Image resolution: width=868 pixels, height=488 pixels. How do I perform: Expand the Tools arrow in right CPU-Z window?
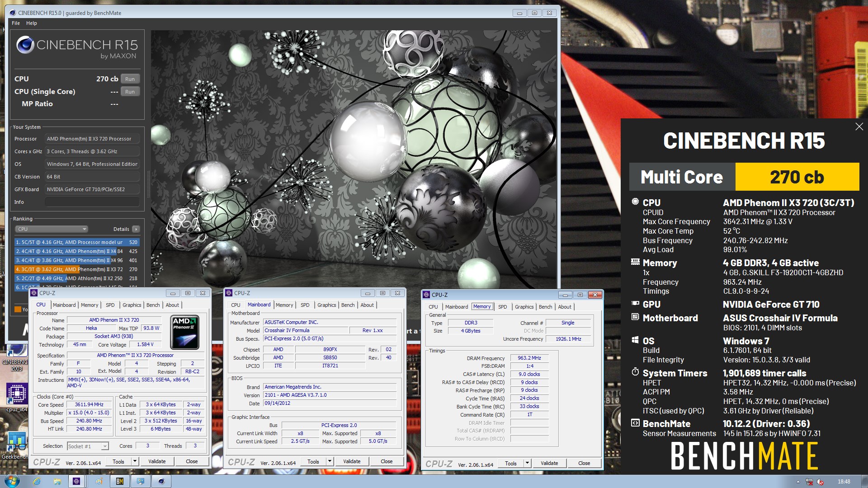coord(527,463)
